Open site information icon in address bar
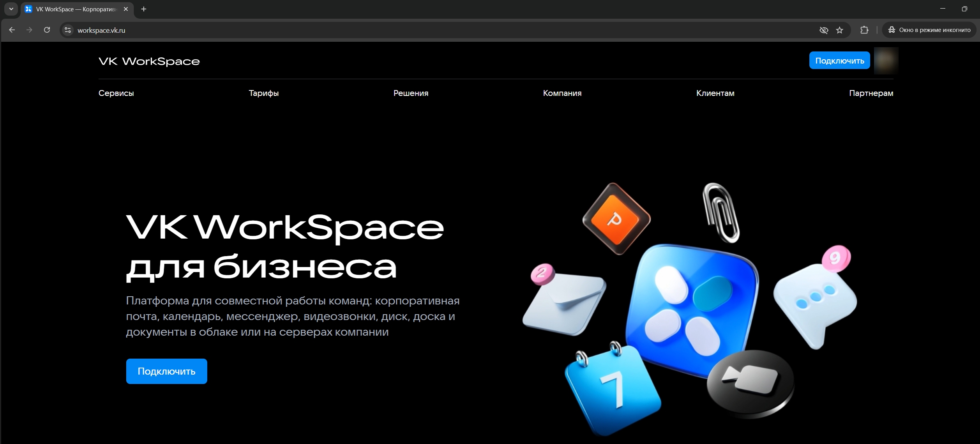Screen dimensions: 980x444 68,30
